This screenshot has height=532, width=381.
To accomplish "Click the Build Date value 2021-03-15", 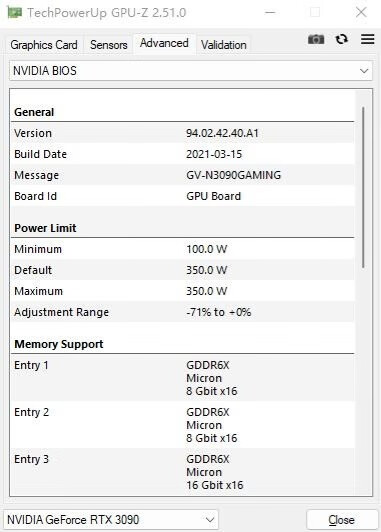I will [214, 154].
